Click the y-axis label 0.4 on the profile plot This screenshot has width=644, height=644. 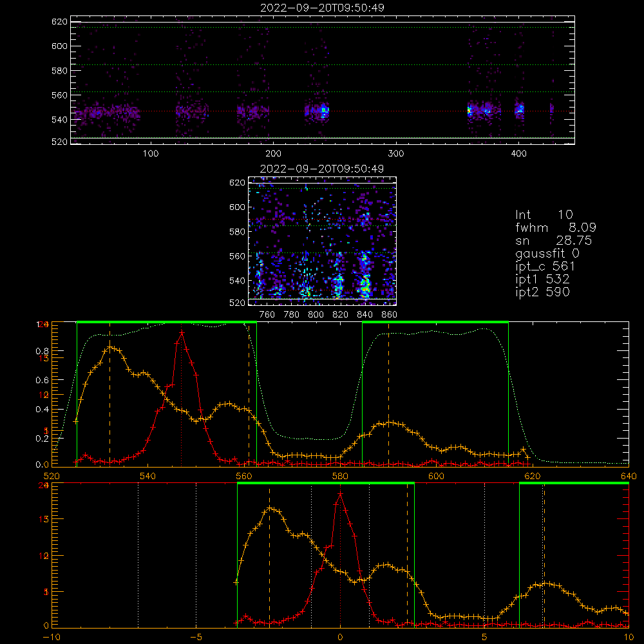(x=42, y=409)
